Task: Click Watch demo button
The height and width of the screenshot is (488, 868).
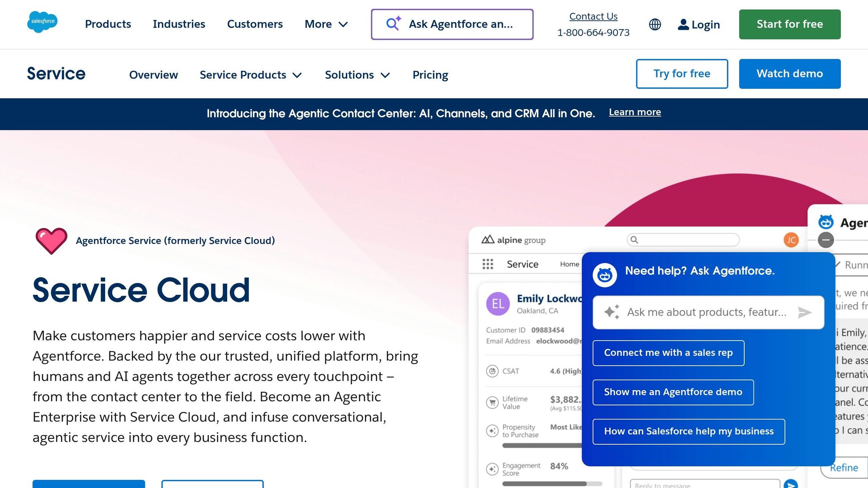Action: click(x=790, y=74)
